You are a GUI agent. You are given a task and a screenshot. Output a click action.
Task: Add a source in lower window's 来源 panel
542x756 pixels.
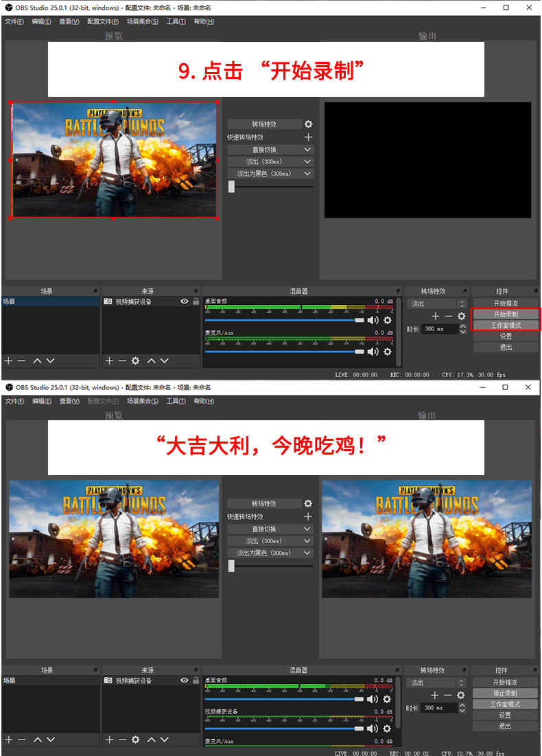point(109,740)
